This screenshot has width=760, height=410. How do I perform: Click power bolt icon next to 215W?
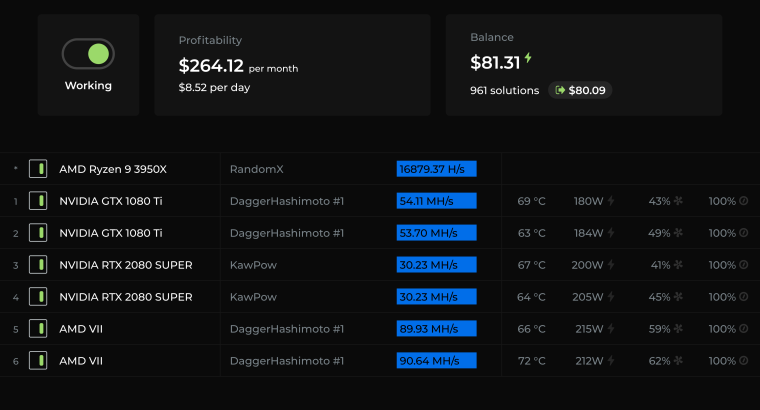tap(611, 329)
